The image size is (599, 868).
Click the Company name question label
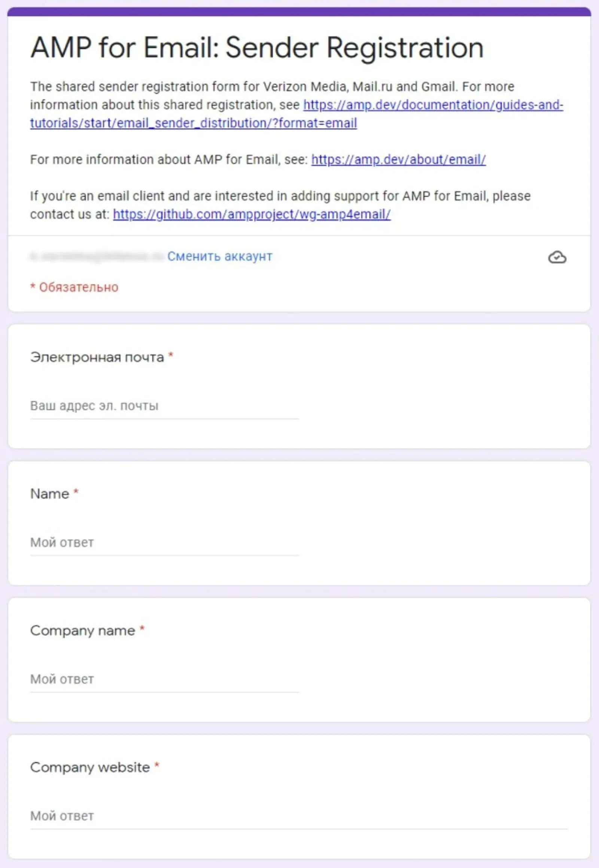pyautogui.click(x=83, y=630)
